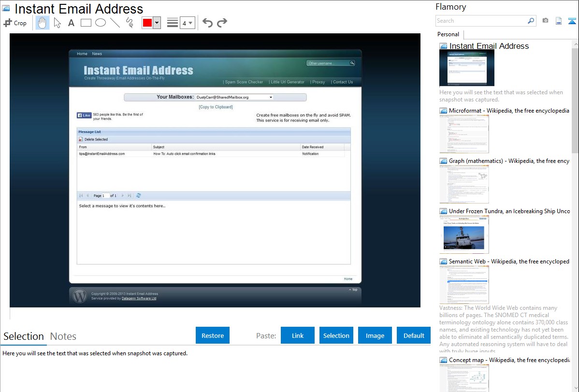Activate the hand pan tool
Image resolution: width=579 pixels, height=392 pixels.
tap(42, 23)
